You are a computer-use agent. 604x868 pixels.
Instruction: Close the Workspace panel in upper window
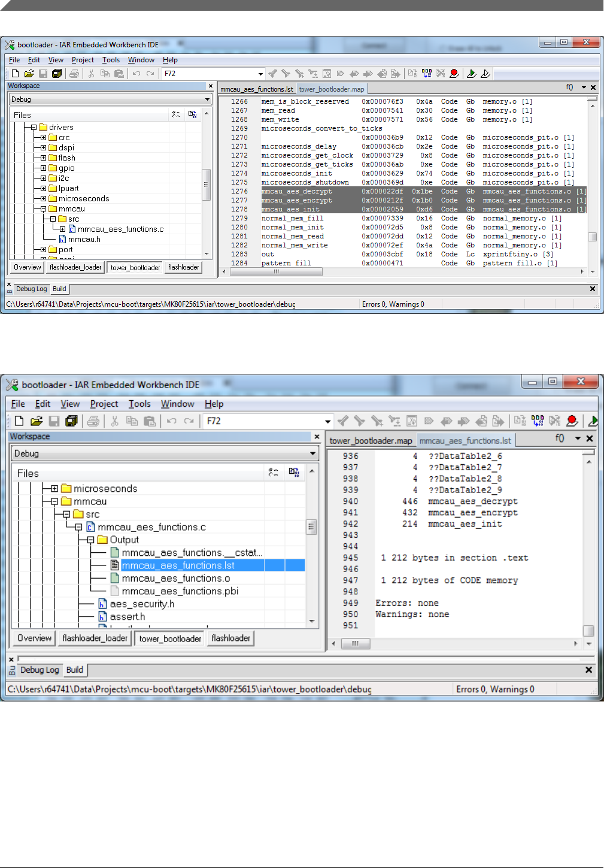tap(210, 86)
